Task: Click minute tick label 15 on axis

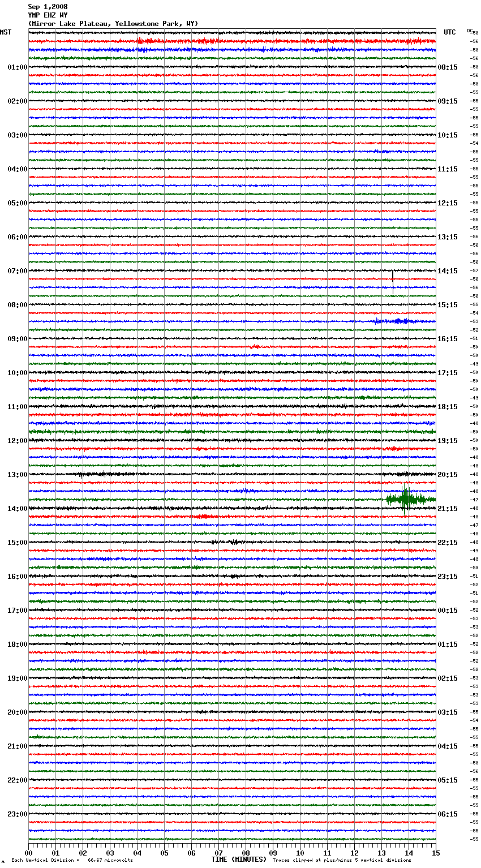Action: [436, 853]
